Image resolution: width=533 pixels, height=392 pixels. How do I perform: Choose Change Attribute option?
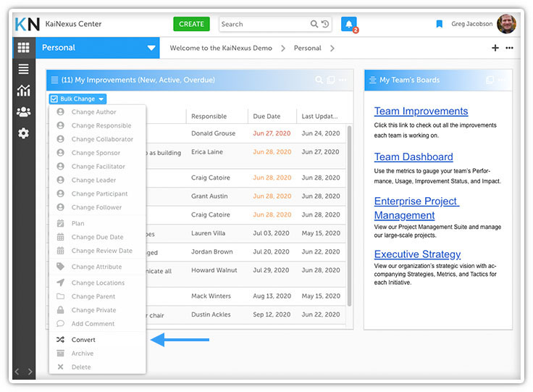98,267
